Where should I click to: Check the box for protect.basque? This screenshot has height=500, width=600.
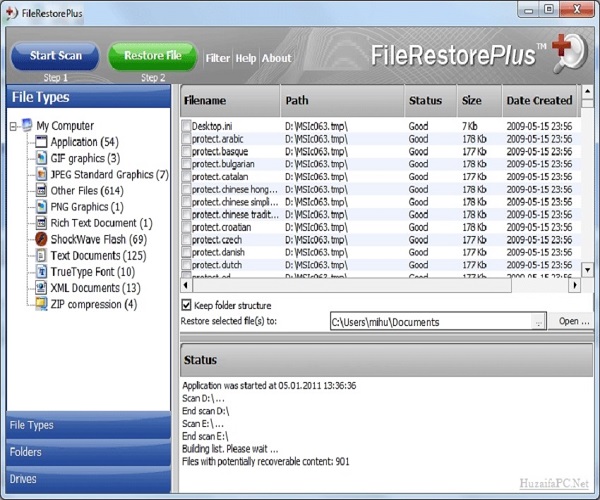pyautogui.click(x=186, y=151)
